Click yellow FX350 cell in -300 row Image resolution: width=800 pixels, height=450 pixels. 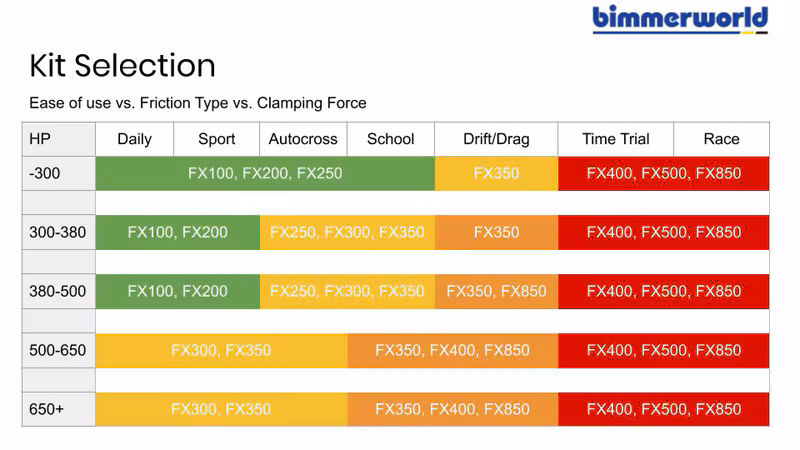pos(496,173)
